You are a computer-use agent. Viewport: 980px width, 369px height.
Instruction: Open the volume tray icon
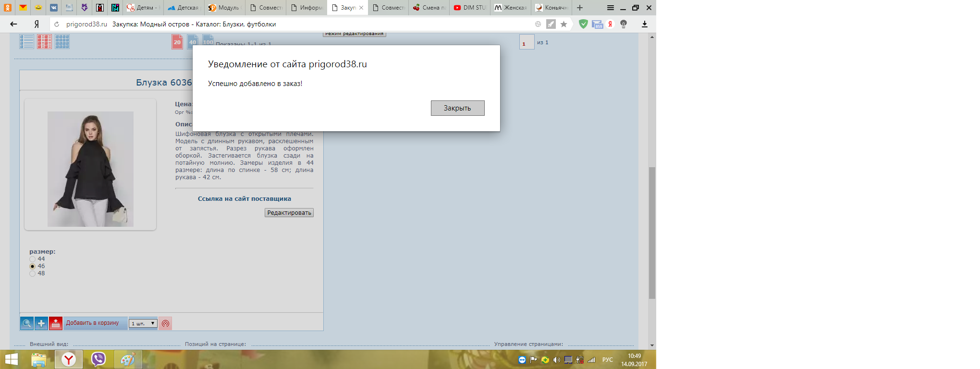(557, 360)
